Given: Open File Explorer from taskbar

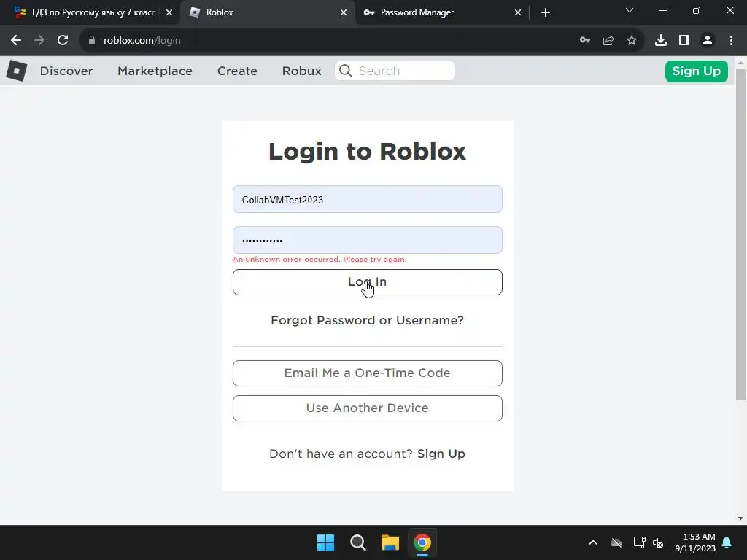Looking at the screenshot, I should [390, 542].
